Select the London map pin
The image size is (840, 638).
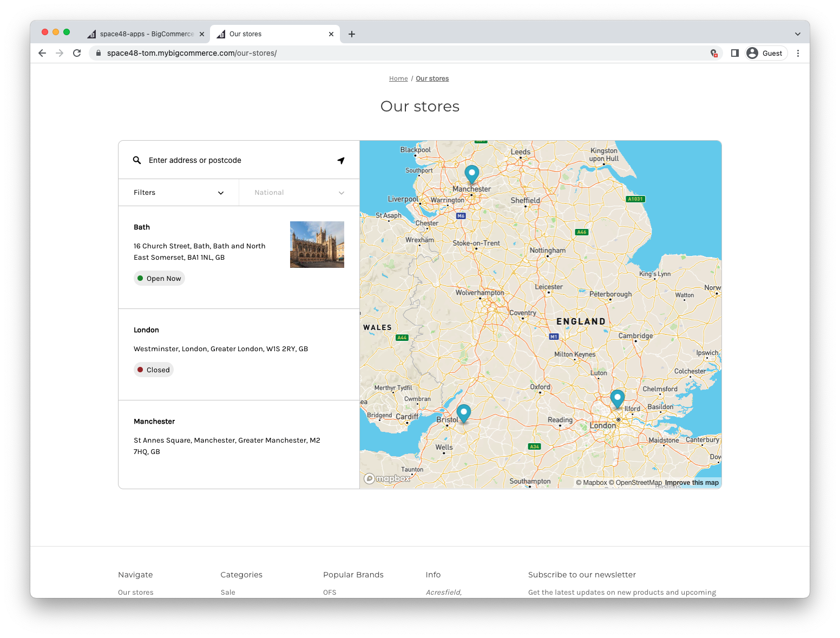(618, 399)
